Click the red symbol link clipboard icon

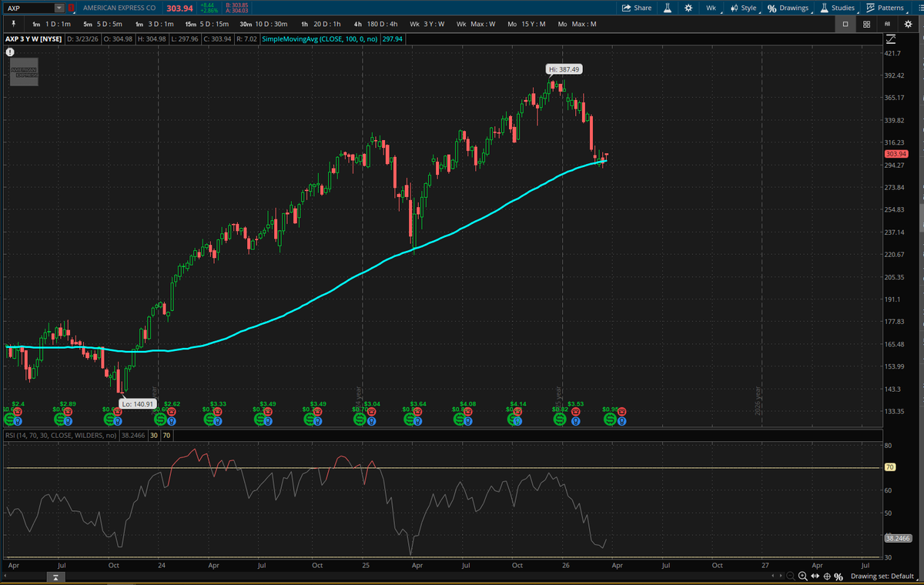72,8
